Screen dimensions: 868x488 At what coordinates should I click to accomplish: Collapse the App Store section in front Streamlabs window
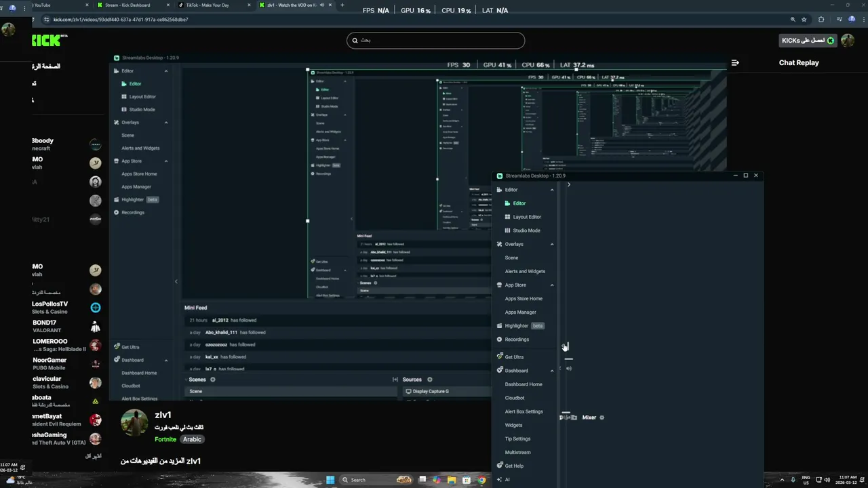[x=552, y=285]
